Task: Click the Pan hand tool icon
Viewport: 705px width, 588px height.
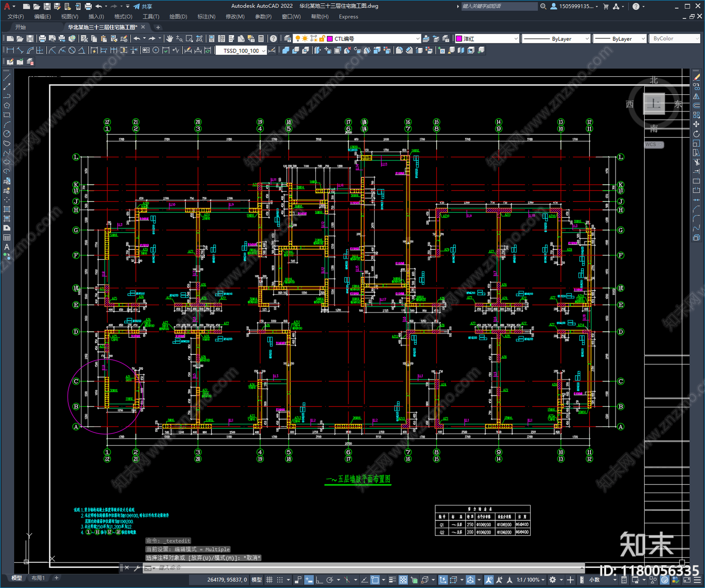Action: coord(170,39)
